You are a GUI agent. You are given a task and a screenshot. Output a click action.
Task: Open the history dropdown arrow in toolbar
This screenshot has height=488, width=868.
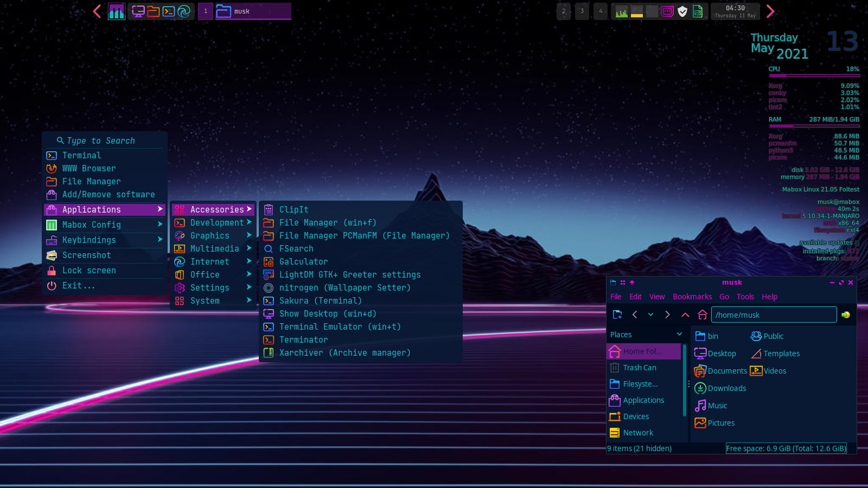coord(650,314)
